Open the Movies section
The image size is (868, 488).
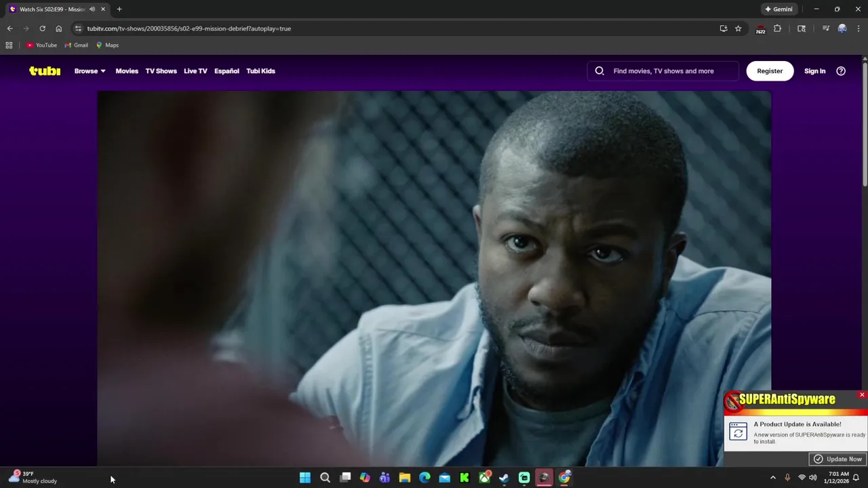(x=127, y=70)
